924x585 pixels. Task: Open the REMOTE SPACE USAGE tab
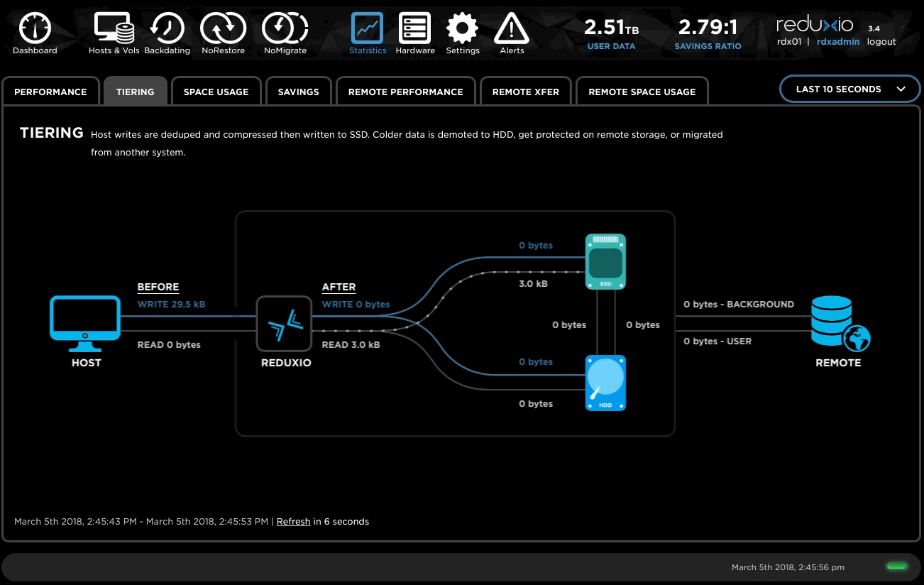click(642, 92)
